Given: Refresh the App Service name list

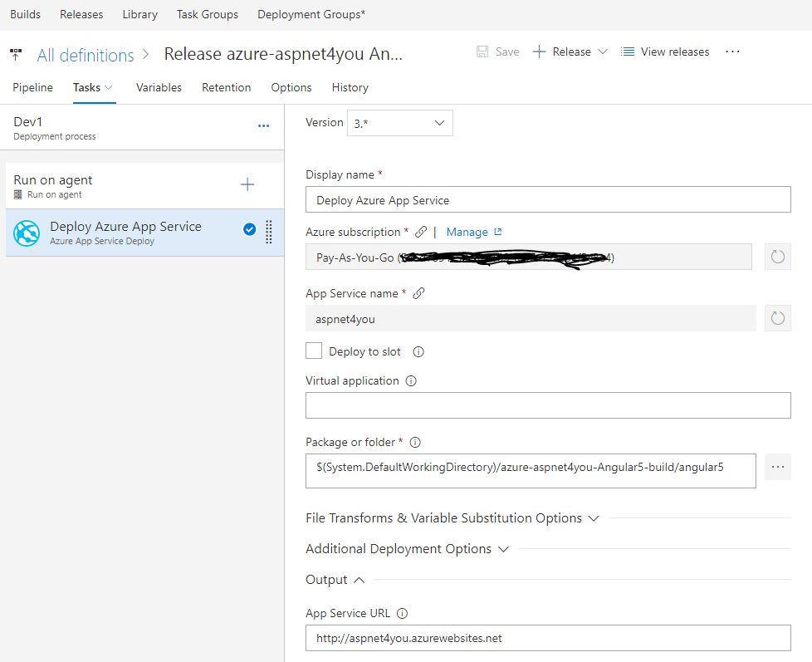Looking at the screenshot, I should pos(778,318).
